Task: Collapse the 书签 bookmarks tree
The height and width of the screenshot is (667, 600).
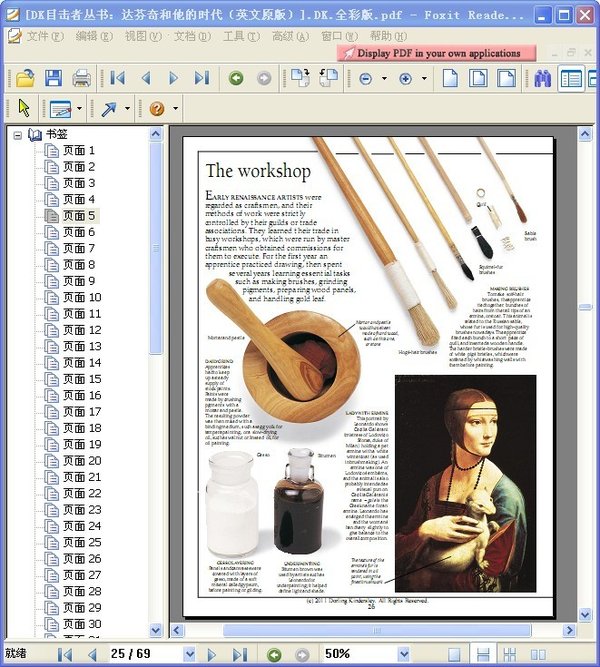Action: (17, 136)
